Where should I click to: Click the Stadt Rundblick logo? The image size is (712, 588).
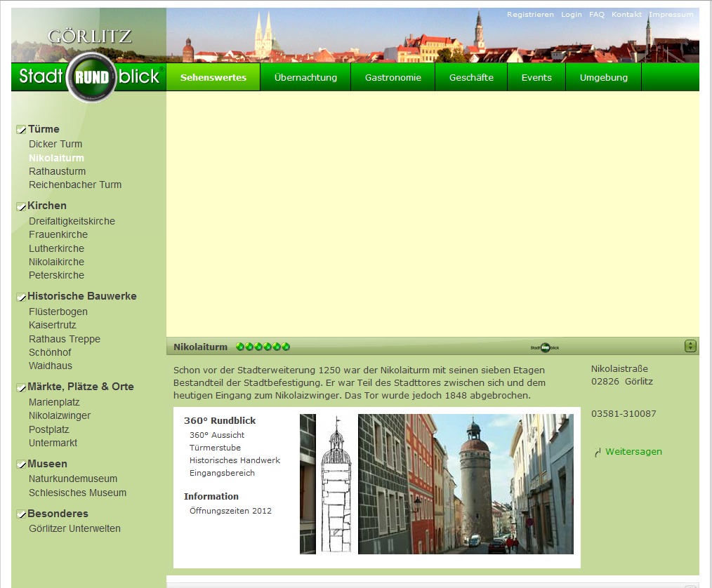tap(89, 77)
